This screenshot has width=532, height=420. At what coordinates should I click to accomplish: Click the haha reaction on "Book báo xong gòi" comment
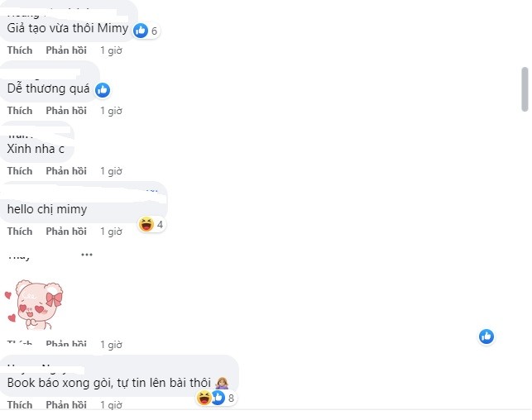204,398
